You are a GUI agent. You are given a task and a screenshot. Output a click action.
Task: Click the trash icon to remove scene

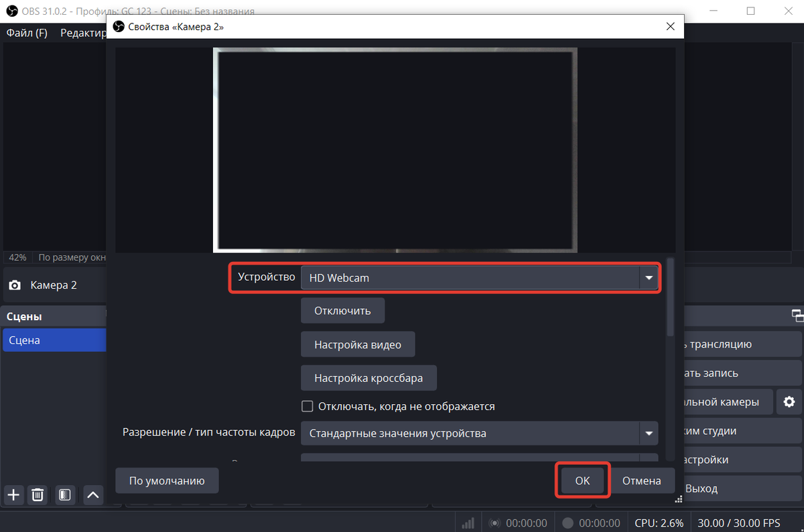pyautogui.click(x=38, y=495)
